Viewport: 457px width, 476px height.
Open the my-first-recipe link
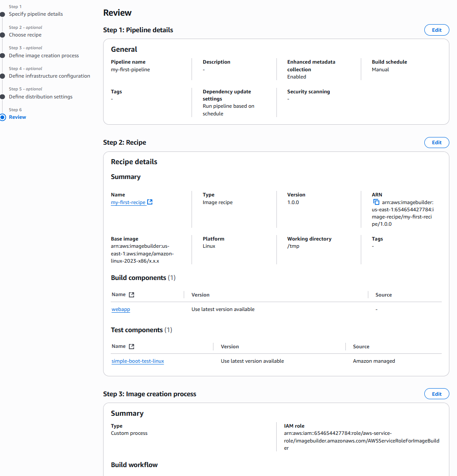click(128, 202)
